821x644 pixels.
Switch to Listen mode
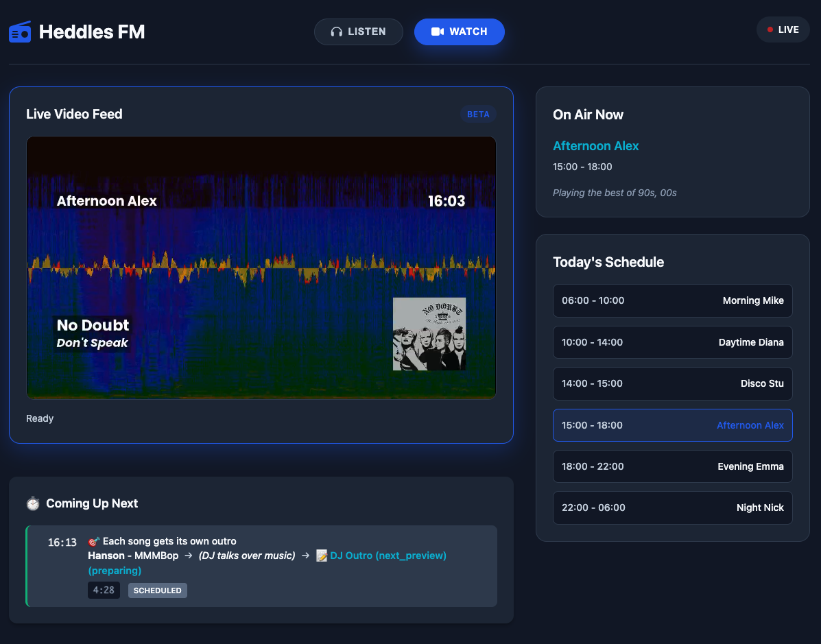click(358, 32)
